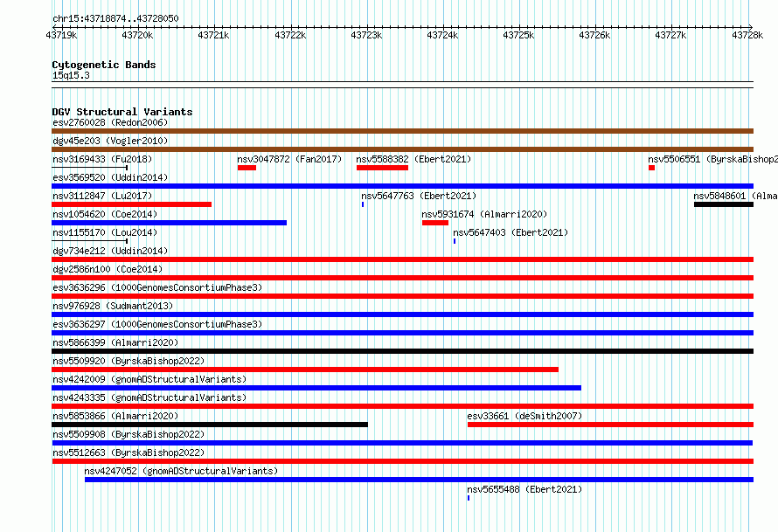
Task: Click the brown dgv45e203 variant bar
Action: click(x=402, y=149)
